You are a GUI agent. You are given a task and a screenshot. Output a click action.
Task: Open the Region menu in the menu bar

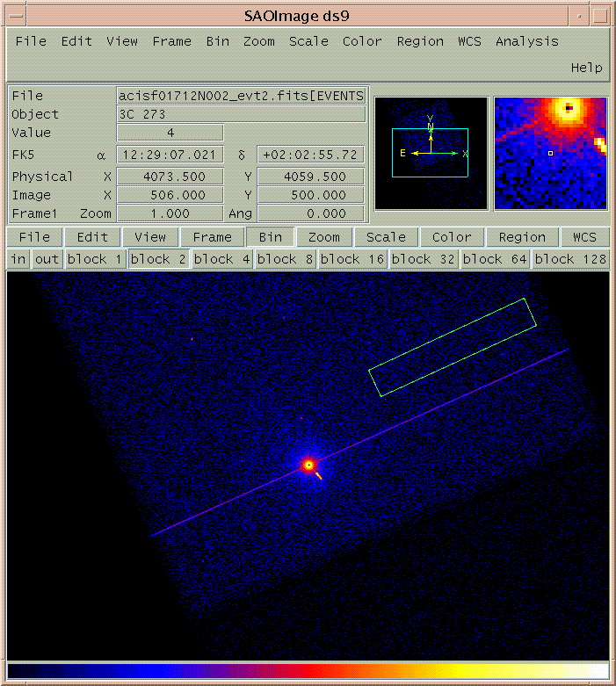(420, 41)
